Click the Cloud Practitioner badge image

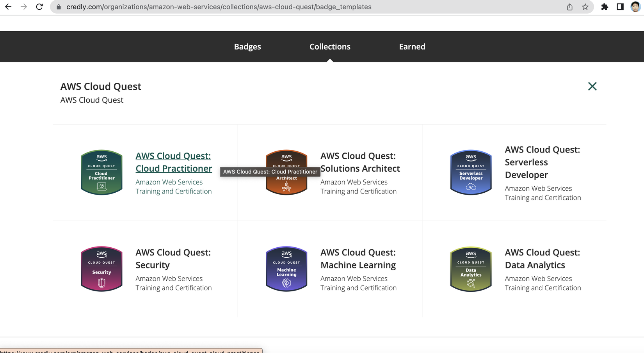[101, 172]
